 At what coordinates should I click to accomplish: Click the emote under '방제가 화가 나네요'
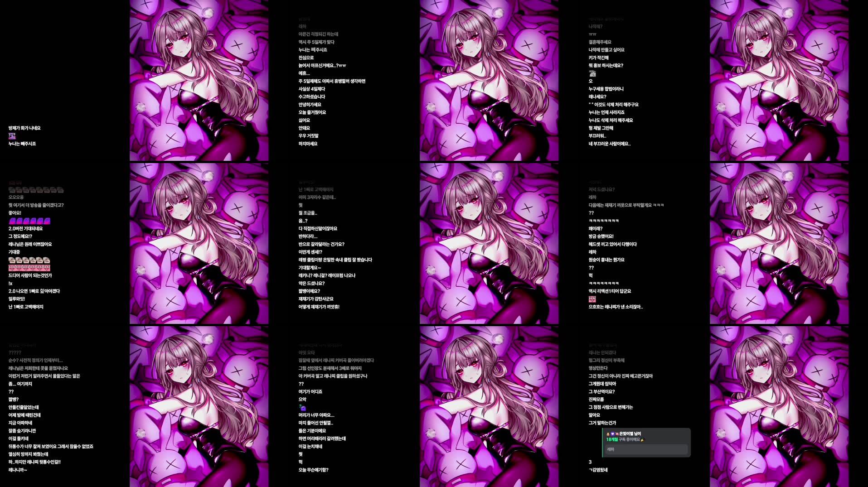(12, 136)
